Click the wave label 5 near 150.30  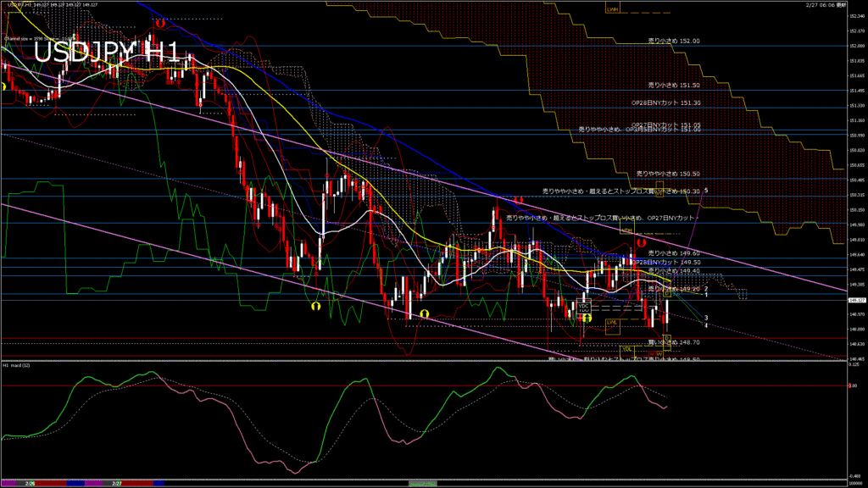coord(706,191)
